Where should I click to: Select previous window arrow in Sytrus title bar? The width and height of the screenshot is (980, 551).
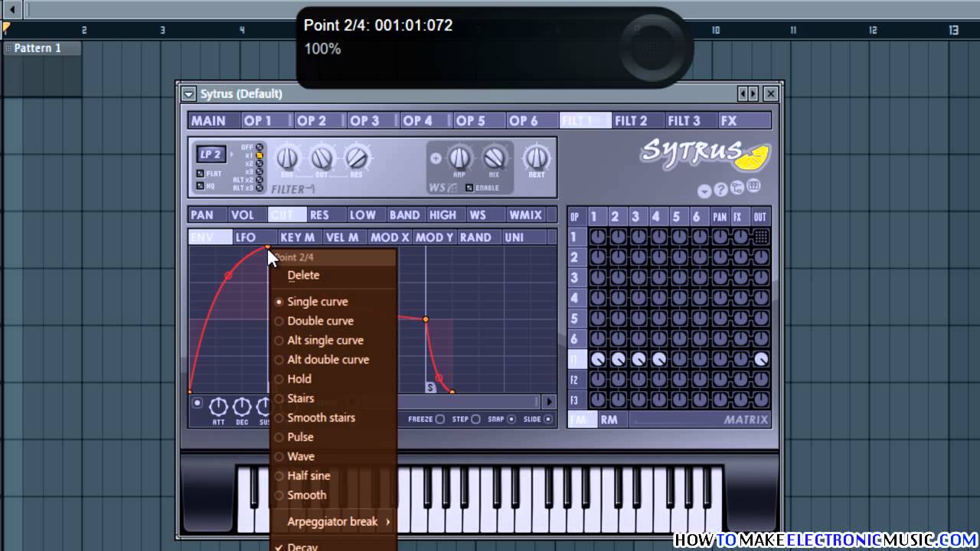pos(743,93)
